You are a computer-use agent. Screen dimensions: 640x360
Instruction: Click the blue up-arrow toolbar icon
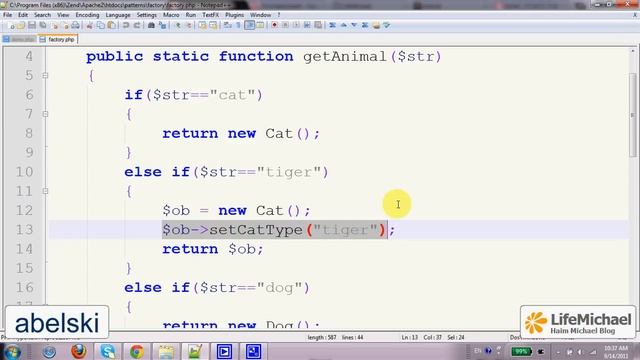343,25
